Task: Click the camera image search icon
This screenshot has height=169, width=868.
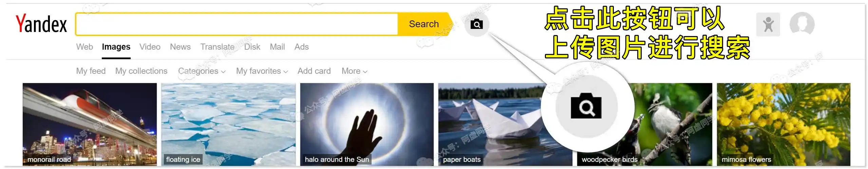Action: [x=476, y=24]
